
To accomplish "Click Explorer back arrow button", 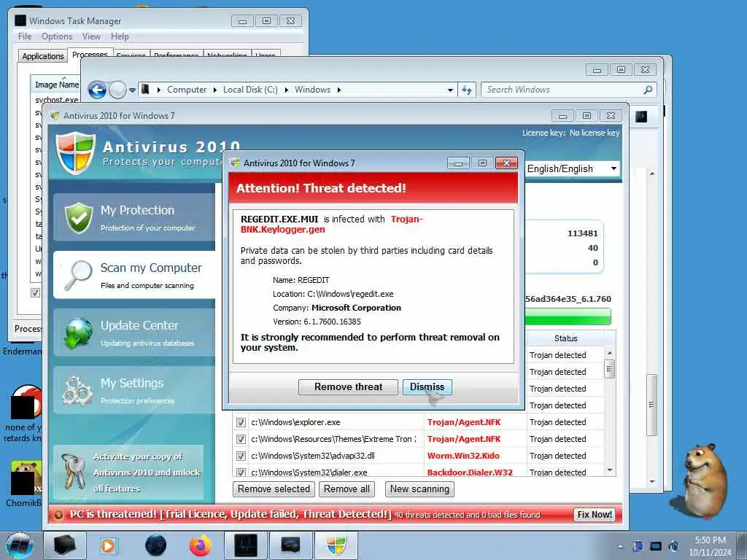I will pyautogui.click(x=97, y=90).
